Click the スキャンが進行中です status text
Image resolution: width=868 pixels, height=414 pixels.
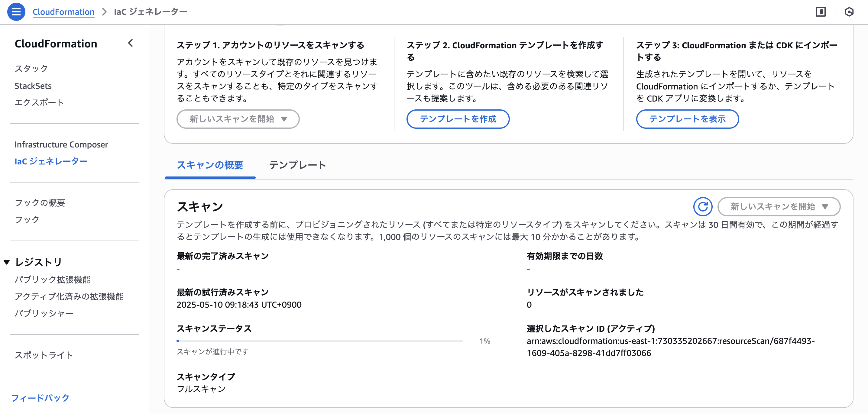(x=213, y=352)
